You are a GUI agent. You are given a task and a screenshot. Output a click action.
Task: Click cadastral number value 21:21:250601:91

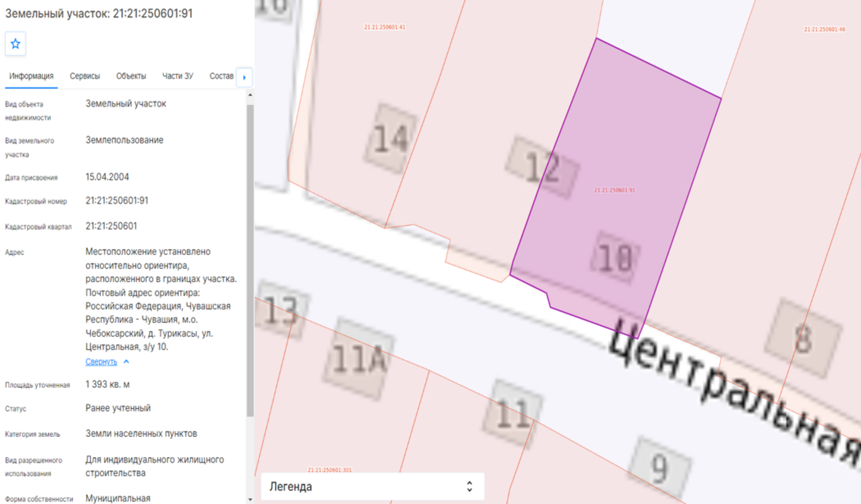(117, 201)
